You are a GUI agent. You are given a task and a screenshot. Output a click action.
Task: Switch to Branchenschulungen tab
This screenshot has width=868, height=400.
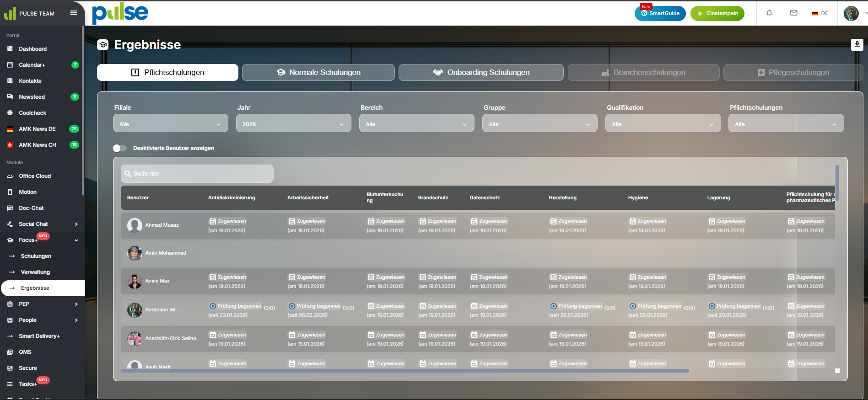pyautogui.click(x=643, y=72)
